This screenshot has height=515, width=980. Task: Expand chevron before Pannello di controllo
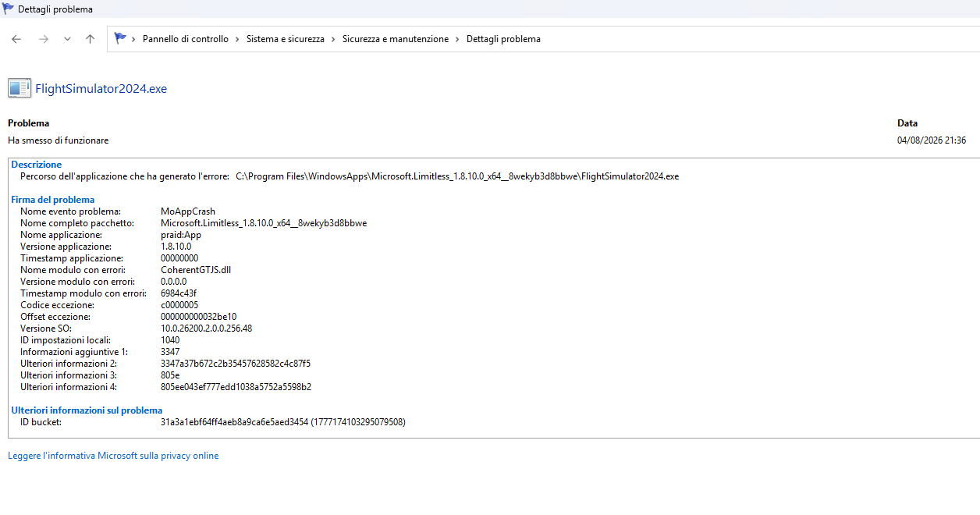pyautogui.click(x=134, y=39)
